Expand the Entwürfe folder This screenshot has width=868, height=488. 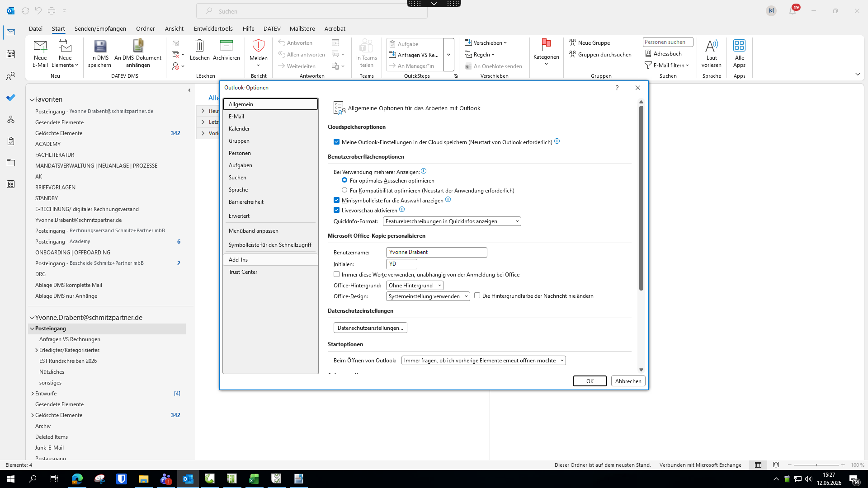[33, 394]
